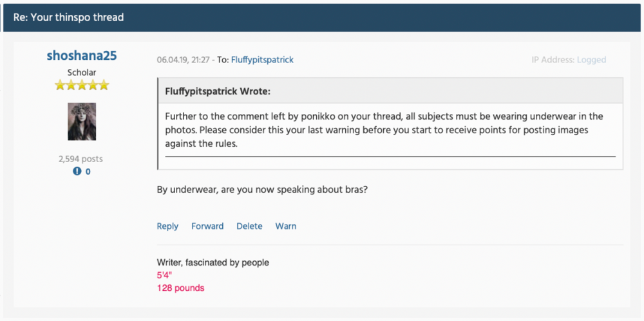Click the message timestamp 06.04.19, 21:27
Image resolution: width=644 pixels, height=321 pixels.
tap(183, 60)
